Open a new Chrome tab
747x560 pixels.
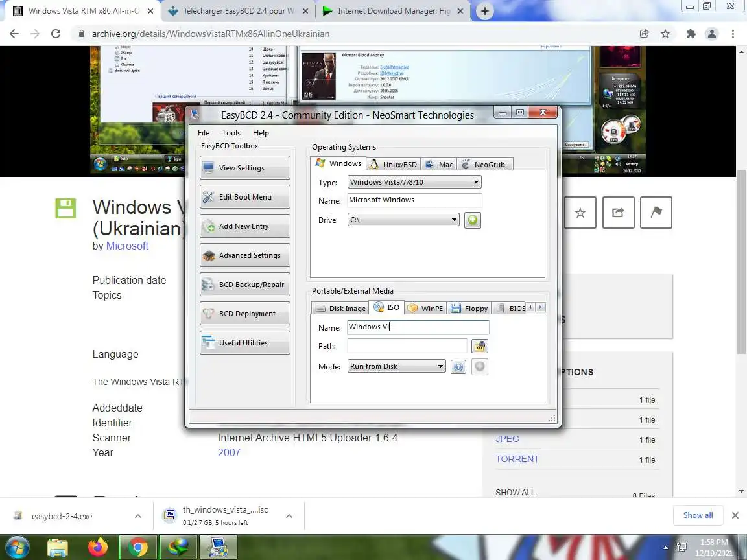point(484,11)
